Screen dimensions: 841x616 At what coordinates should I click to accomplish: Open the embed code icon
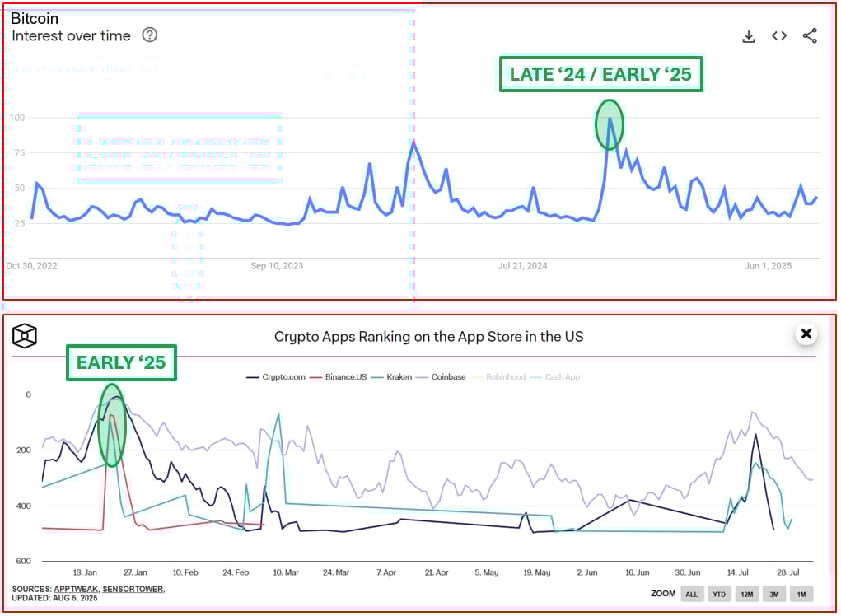coord(779,36)
